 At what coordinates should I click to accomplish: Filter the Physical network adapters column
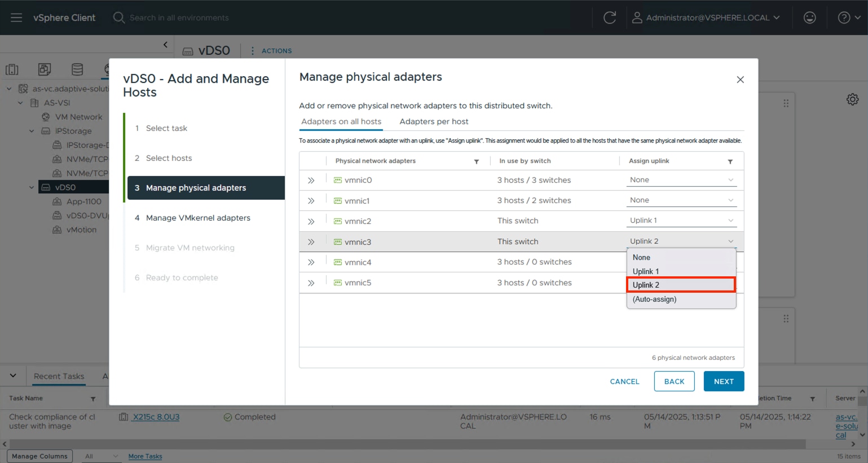477,161
